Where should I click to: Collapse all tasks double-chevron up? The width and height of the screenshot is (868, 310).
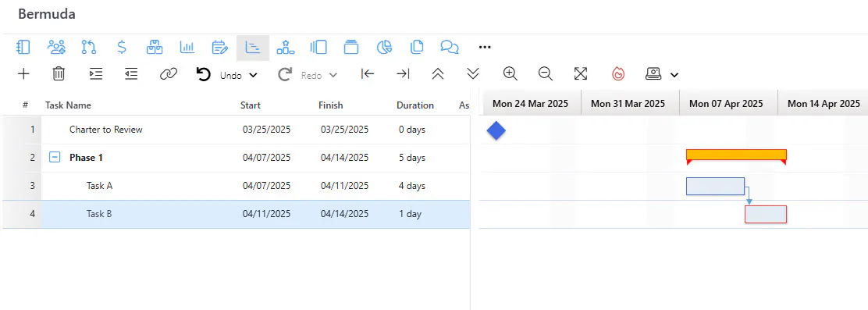(438, 74)
